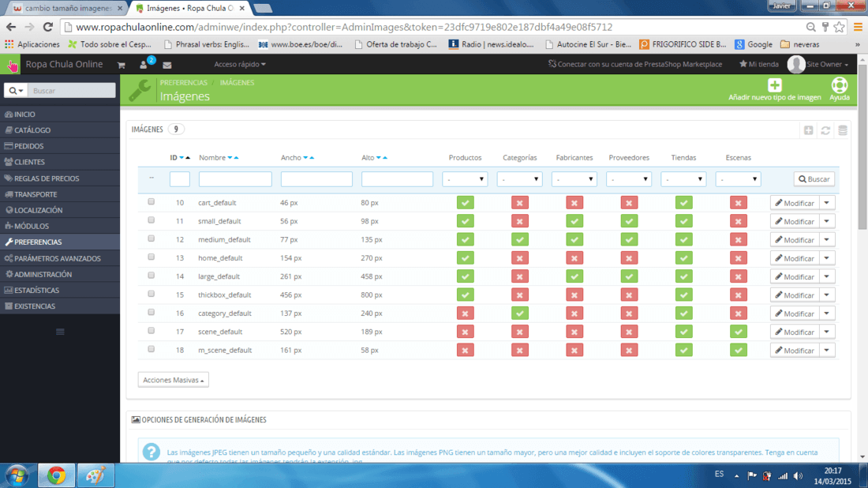Click the Nombre filter input field
Image resolution: width=868 pixels, height=488 pixels.
pos(235,179)
